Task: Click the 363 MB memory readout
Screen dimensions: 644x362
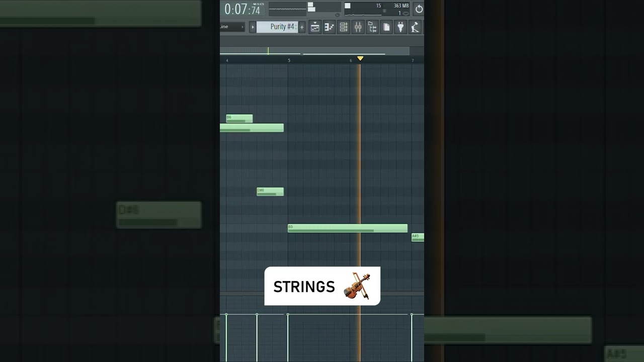Action: 401,6
